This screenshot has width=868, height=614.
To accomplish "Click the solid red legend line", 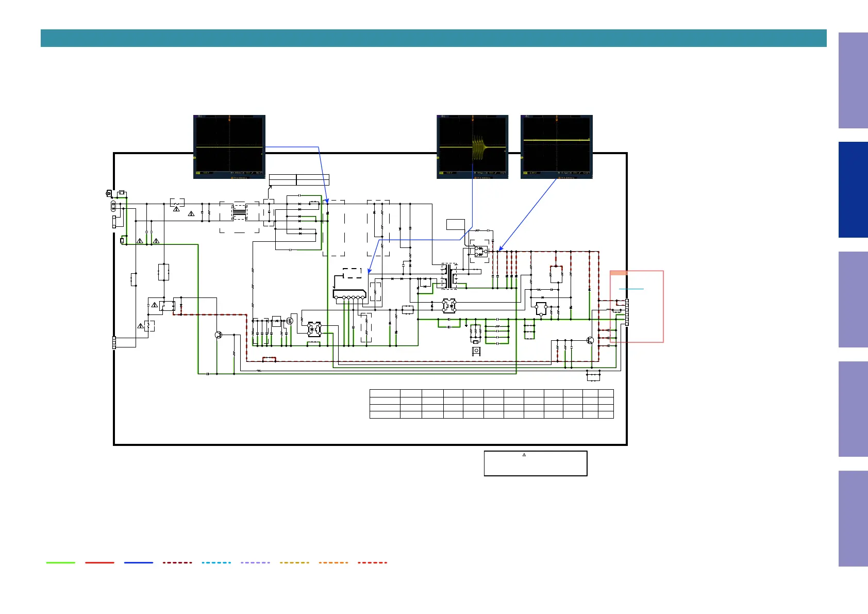I will coord(99,562).
